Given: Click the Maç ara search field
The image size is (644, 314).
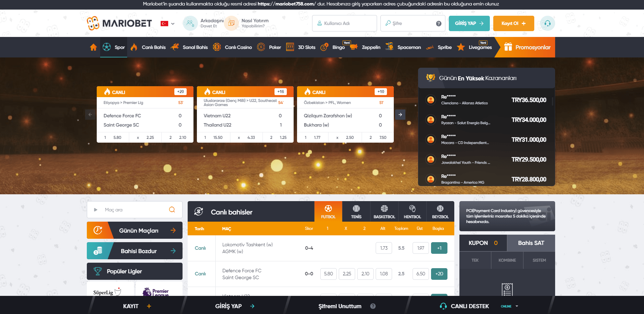Looking at the screenshot, I should coord(135,210).
